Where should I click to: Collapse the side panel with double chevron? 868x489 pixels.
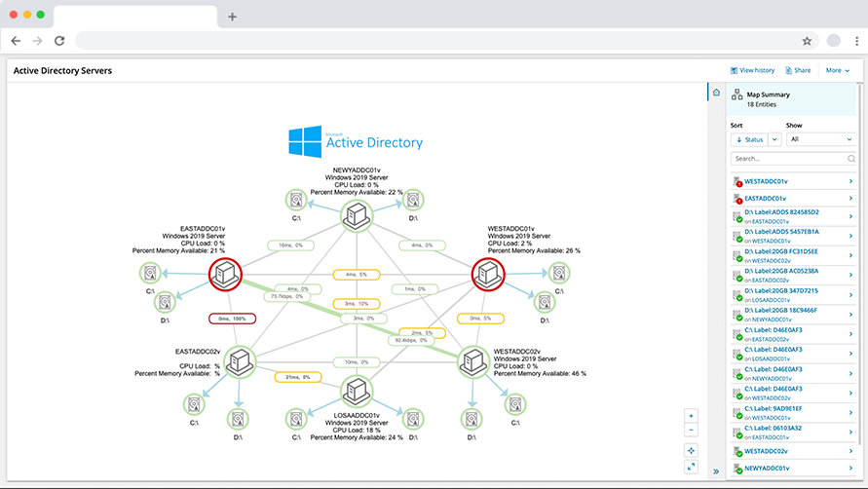coord(716,471)
